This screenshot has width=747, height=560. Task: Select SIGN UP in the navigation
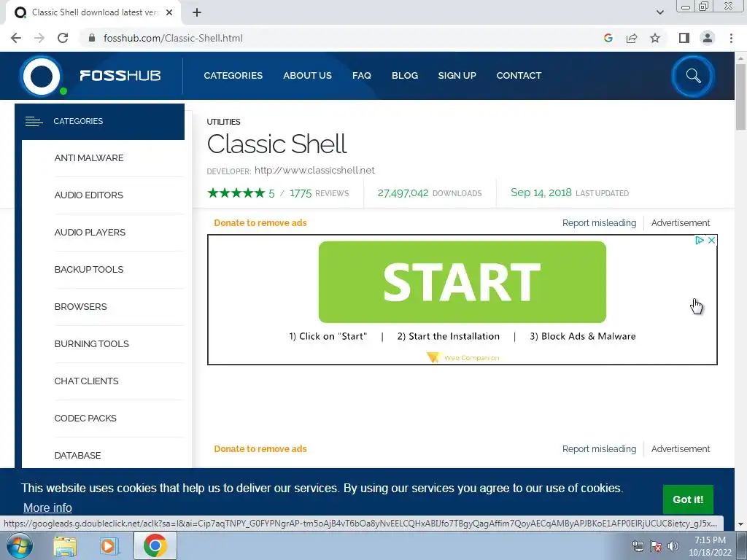(457, 76)
